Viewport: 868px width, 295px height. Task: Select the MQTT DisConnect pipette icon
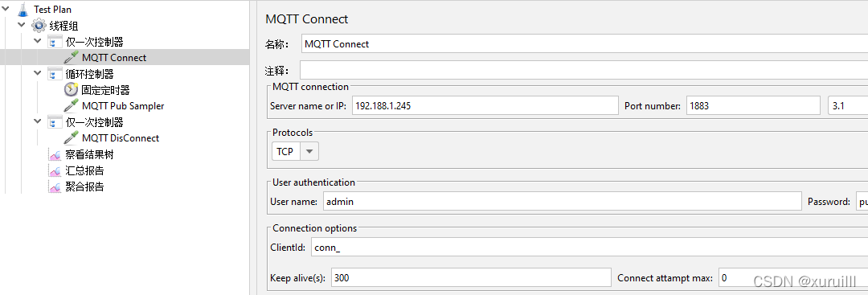[71, 137]
